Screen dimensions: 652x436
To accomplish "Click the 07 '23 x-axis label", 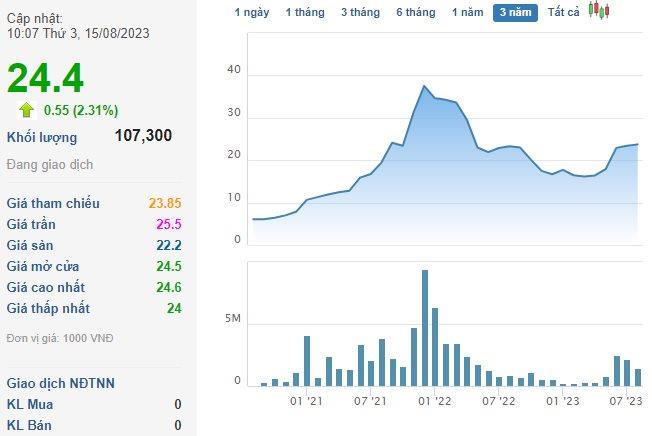I will pyautogui.click(x=626, y=401).
